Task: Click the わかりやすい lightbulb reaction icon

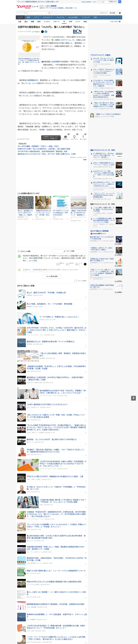Action: [x=74, y=137]
